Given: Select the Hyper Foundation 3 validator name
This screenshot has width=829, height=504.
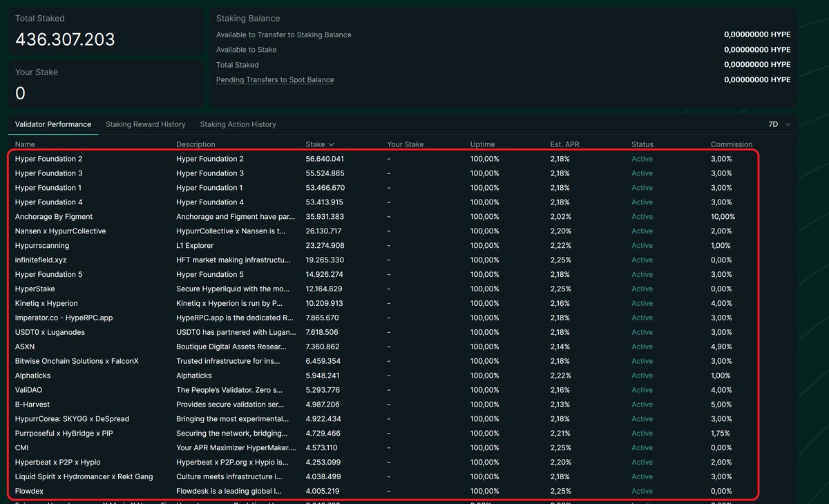Looking at the screenshot, I should [x=49, y=173].
